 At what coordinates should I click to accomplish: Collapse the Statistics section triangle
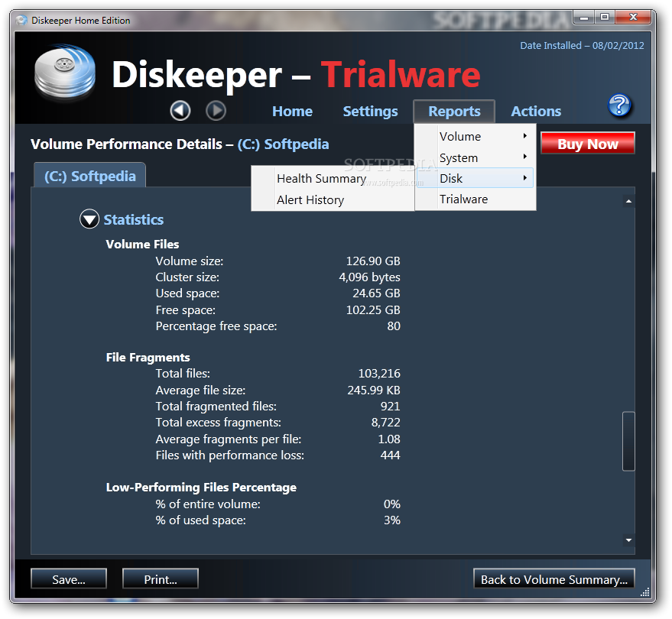click(x=89, y=219)
